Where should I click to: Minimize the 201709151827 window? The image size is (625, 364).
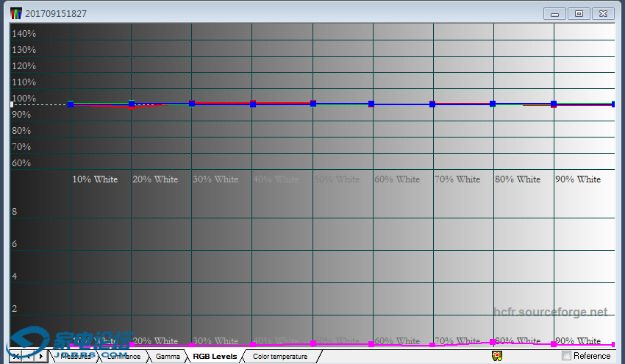coord(554,13)
